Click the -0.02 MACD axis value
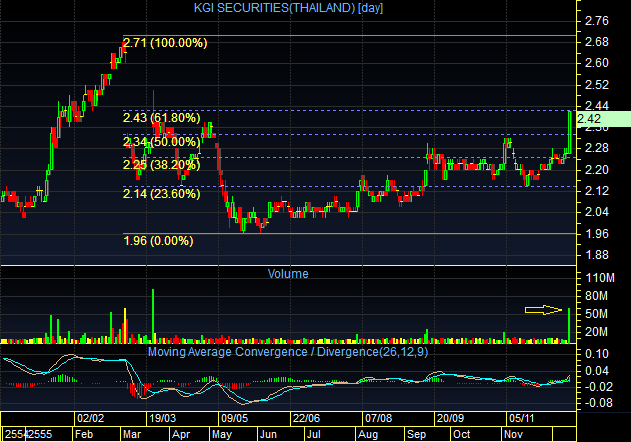This screenshot has width=631, height=442. click(x=598, y=386)
